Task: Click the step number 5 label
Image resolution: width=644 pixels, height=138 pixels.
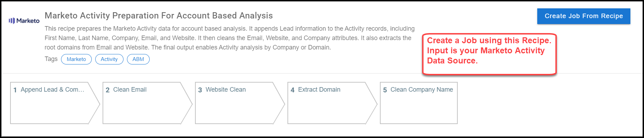Action: click(385, 90)
